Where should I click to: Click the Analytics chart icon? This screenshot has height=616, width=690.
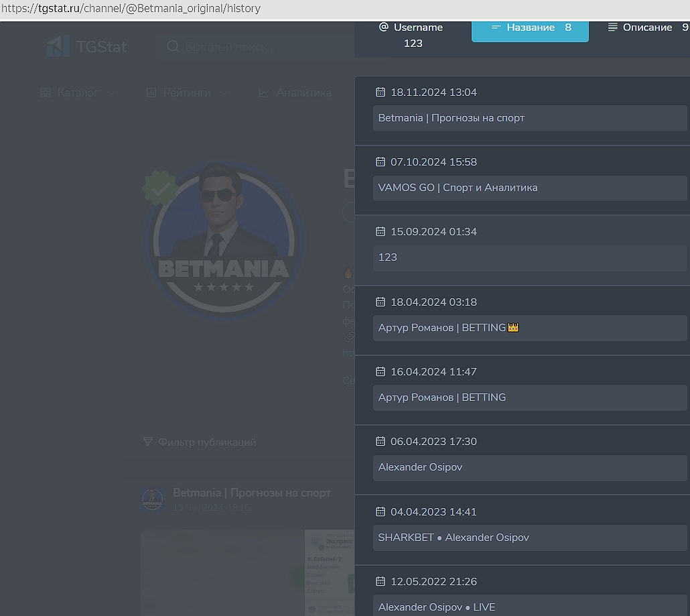pyautogui.click(x=265, y=93)
